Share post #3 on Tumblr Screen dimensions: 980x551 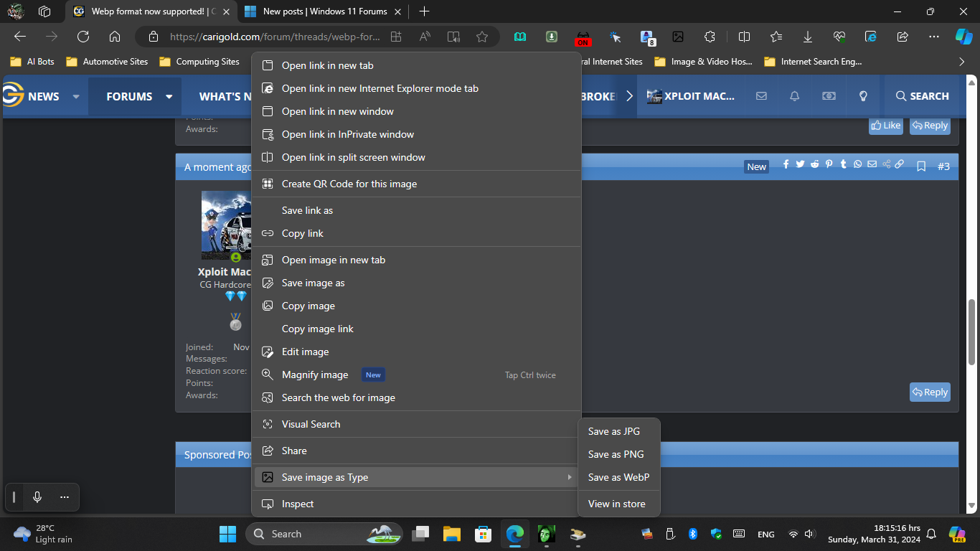[843, 164]
